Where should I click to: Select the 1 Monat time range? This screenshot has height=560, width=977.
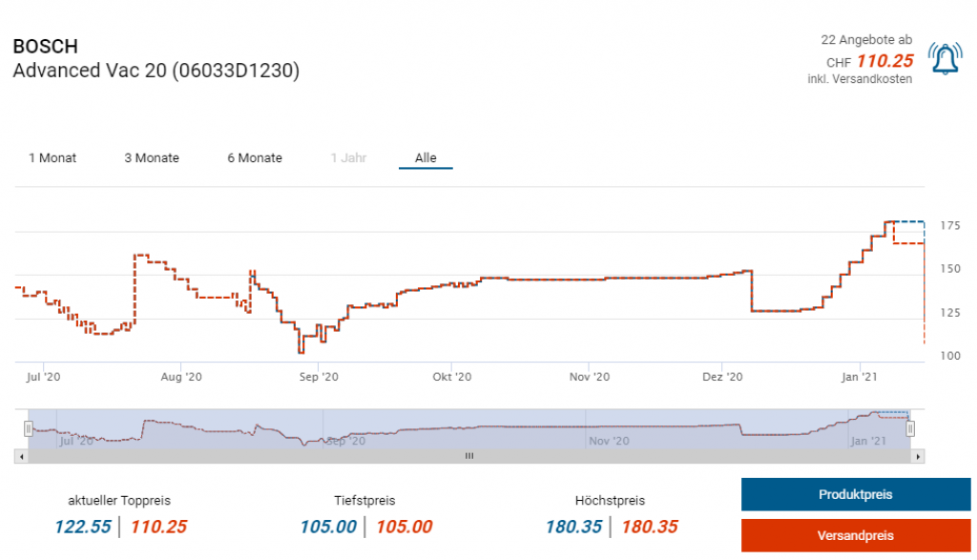point(52,158)
